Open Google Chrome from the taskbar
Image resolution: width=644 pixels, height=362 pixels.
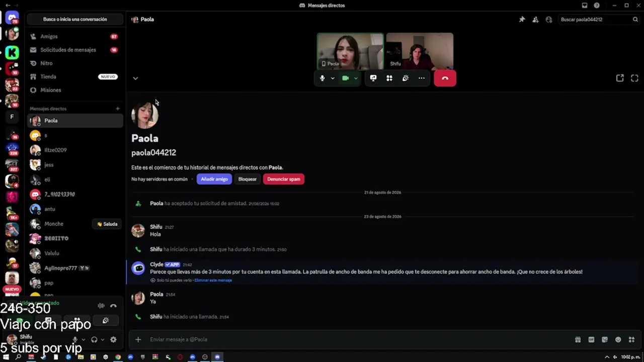pyautogui.click(x=118, y=357)
